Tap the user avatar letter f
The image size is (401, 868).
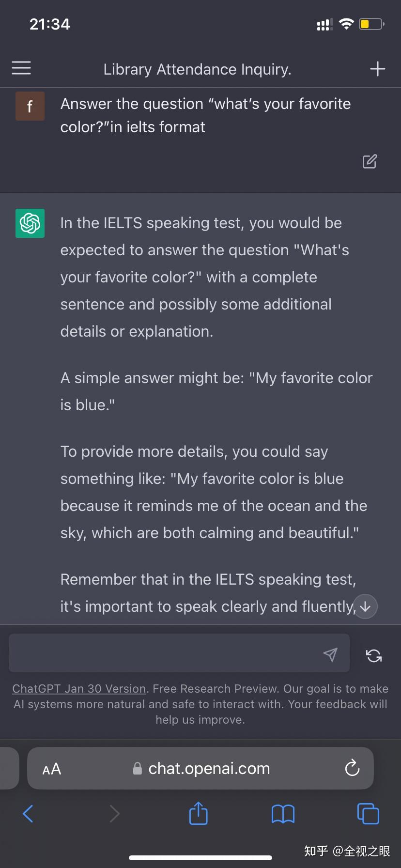coord(30,106)
